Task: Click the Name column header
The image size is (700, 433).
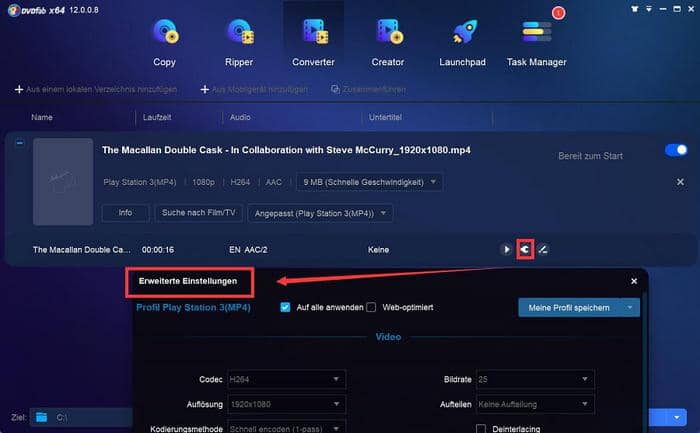Action: coord(42,117)
